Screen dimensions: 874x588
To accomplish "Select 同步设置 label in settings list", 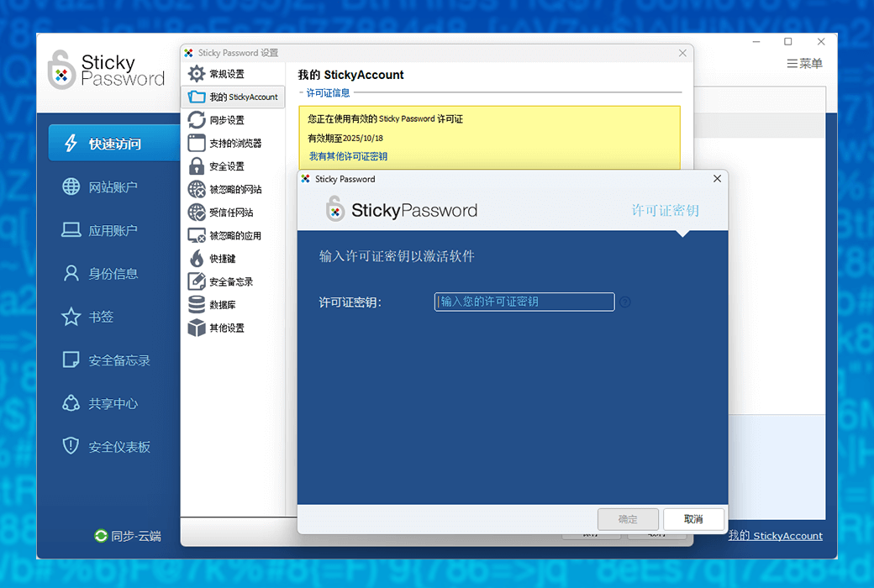I will [227, 120].
